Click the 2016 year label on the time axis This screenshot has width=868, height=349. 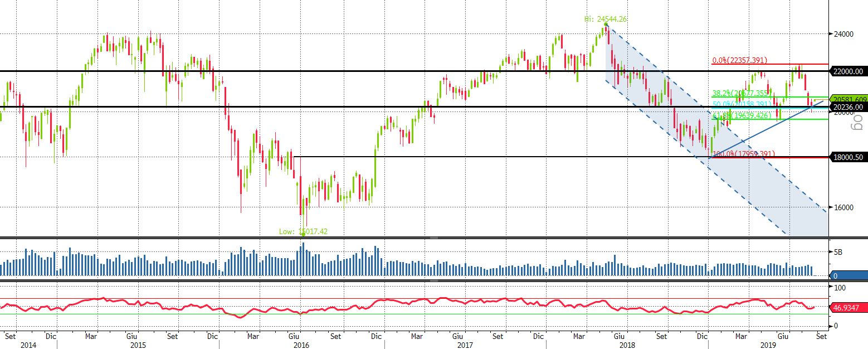(301, 345)
